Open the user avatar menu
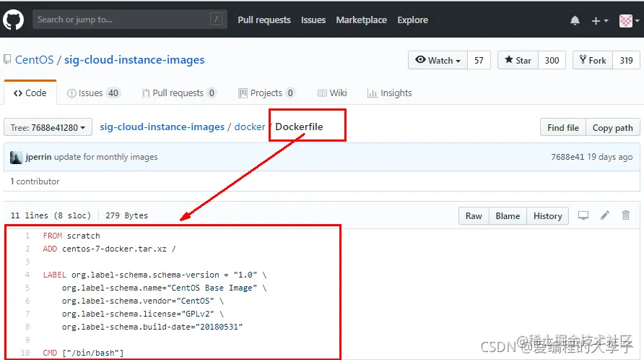 [629, 20]
